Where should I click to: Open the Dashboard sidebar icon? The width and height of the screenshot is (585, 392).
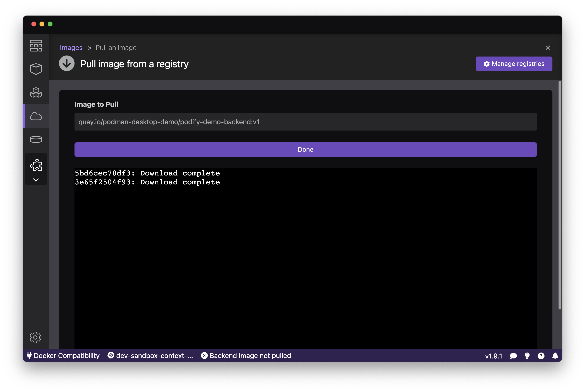36,46
